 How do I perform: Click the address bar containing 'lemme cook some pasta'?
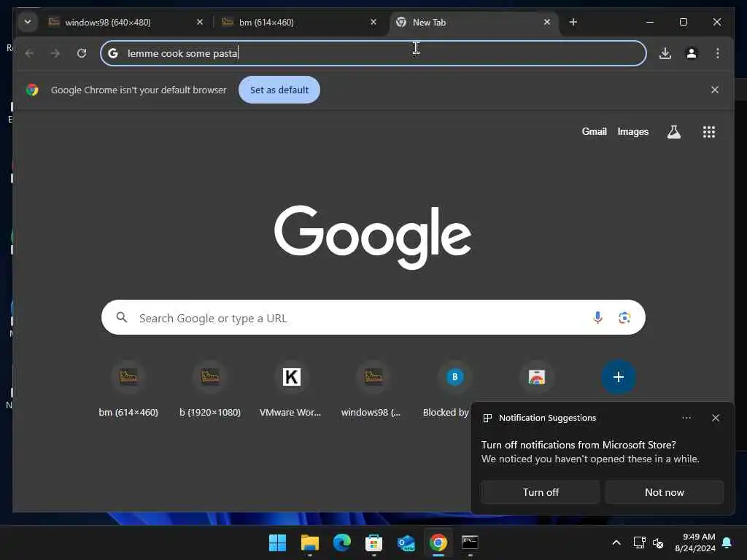tap(373, 53)
